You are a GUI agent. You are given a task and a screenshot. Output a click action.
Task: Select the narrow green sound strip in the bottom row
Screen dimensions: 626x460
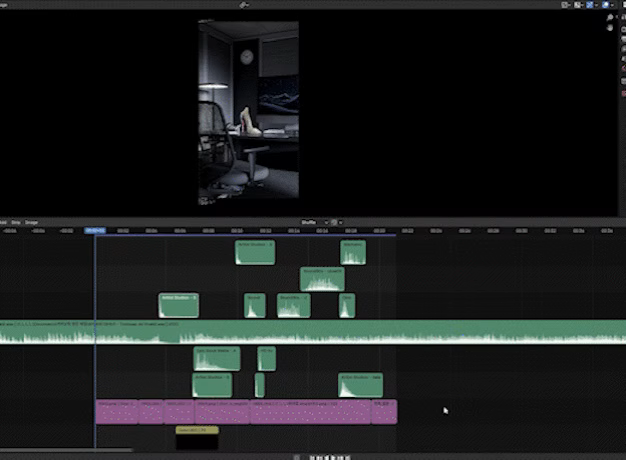[x=260, y=385]
